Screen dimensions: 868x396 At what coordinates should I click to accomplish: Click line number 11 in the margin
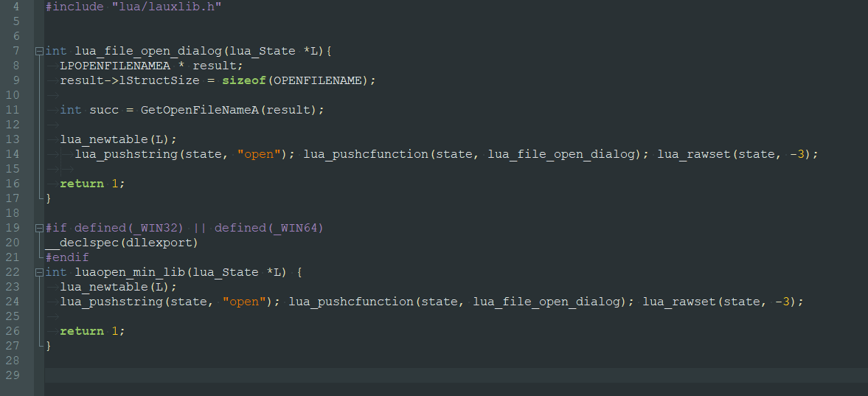pyautogui.click(x=13, y=110)
